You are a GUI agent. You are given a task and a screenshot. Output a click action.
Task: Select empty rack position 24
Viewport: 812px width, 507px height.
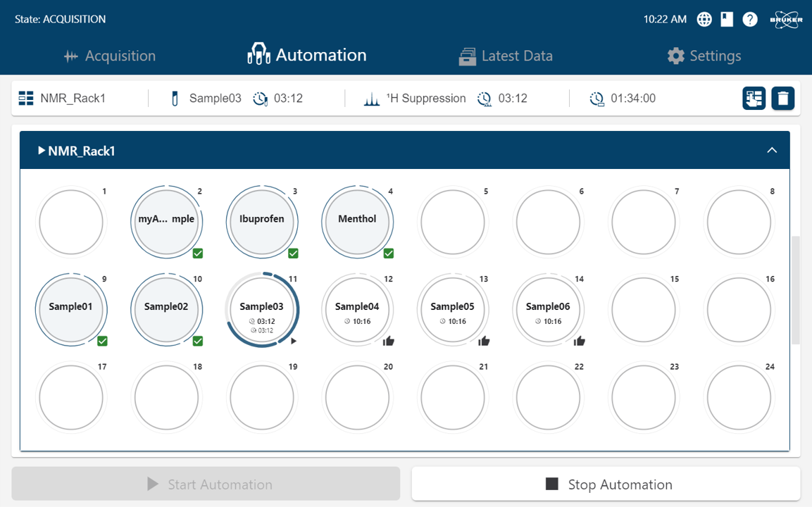click(x=739, y=397)
